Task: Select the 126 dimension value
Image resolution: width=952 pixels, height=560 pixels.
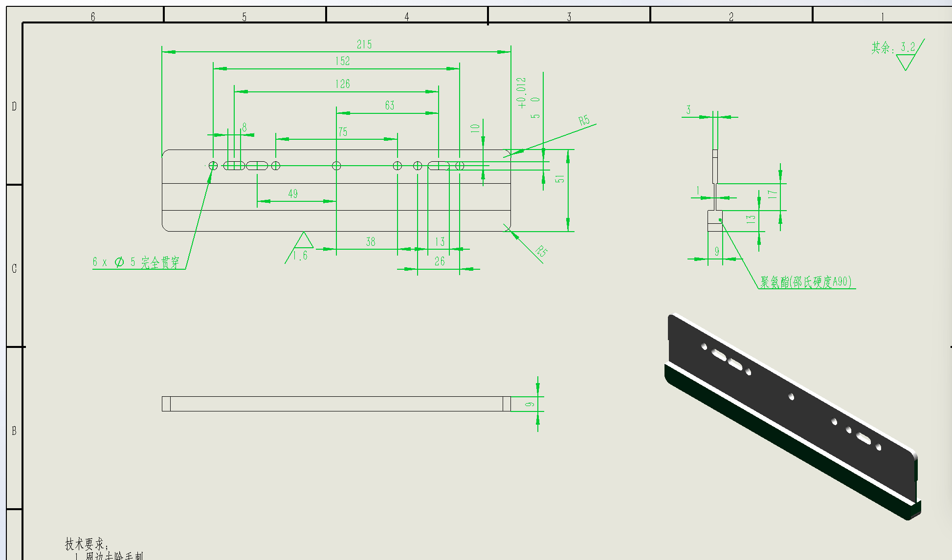Action: point(342,84)
